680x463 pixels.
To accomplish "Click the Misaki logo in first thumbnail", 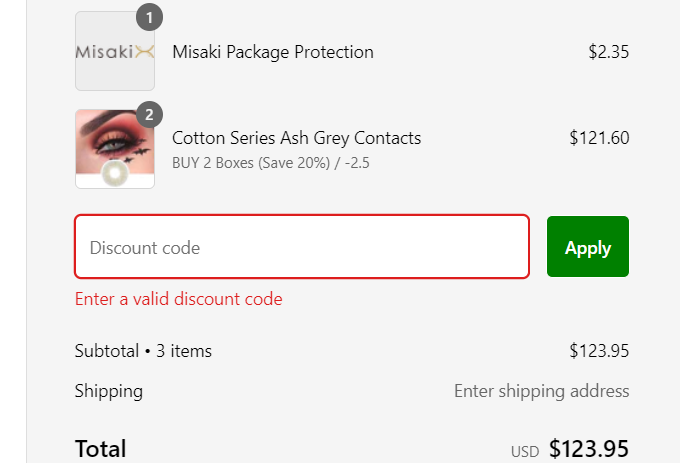I will [114, 52].
